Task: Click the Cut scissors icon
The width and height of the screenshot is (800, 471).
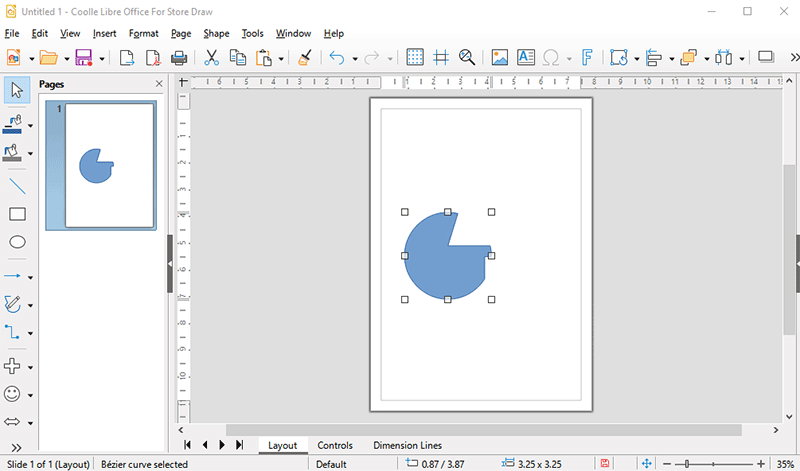Action: click(x=211, y=58)
